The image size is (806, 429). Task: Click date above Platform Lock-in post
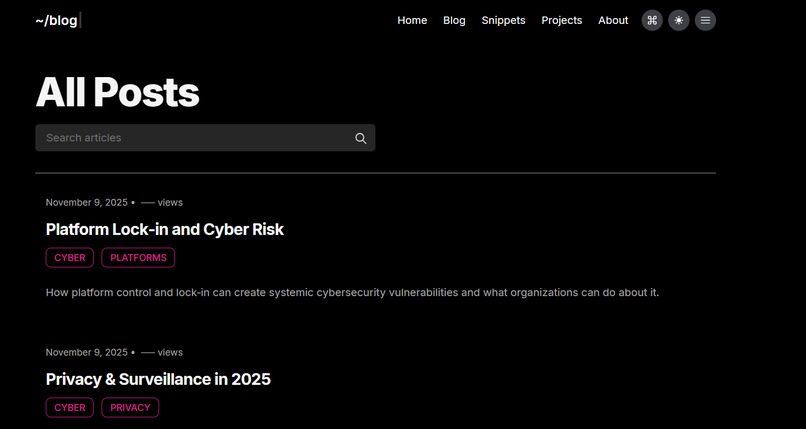pyautogui.click(x=86, y=202)
